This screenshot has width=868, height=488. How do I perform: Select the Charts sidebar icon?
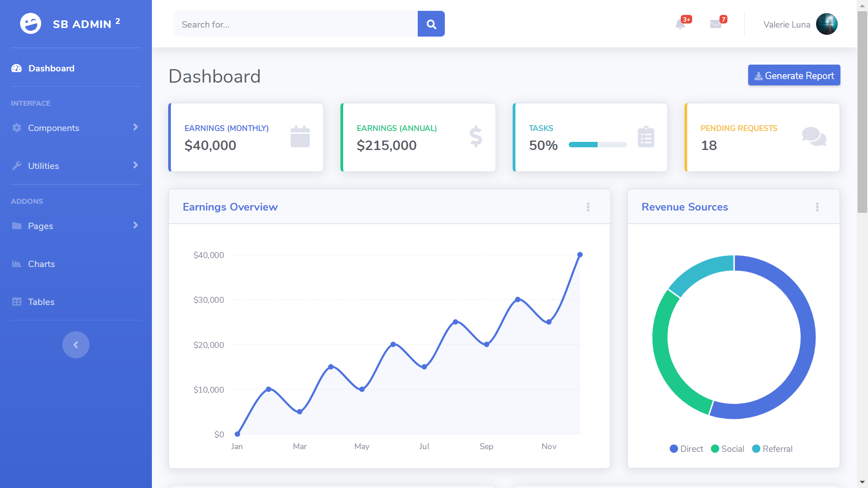click(16, 263)
